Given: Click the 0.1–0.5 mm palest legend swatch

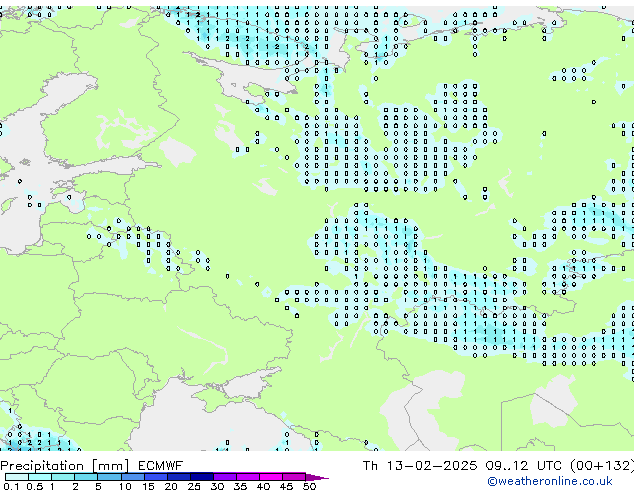Looking at the screenshot, I should (17, 477).
